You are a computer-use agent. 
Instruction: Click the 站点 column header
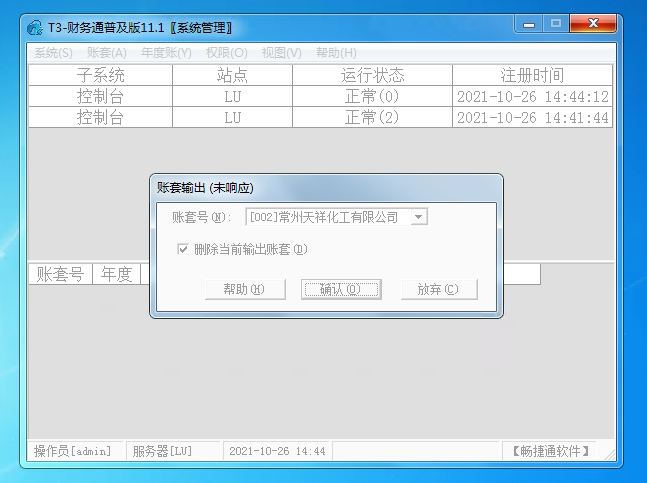232,75
